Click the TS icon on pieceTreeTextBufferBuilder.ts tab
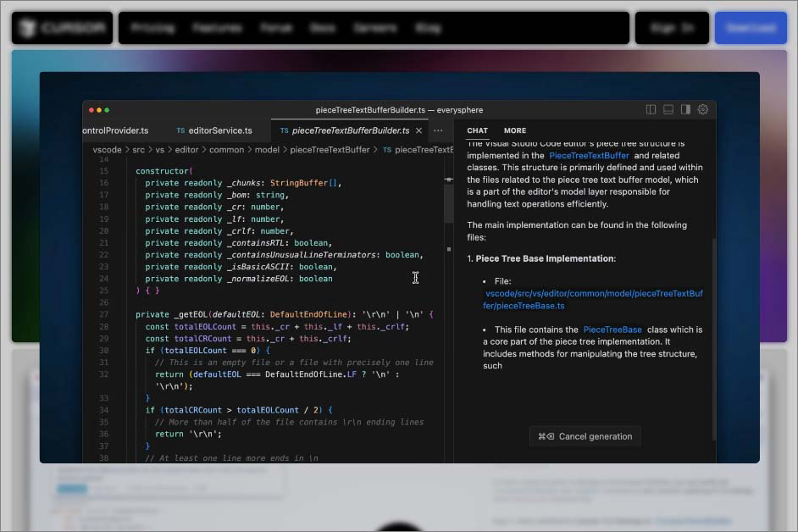The image size is (798, 532). tap(284, 131)
